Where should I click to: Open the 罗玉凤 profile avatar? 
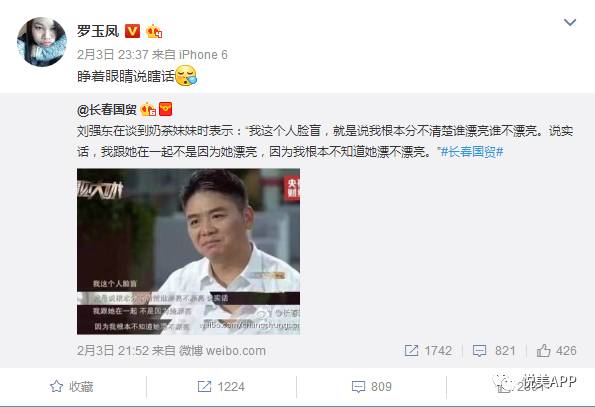[42, 41]
